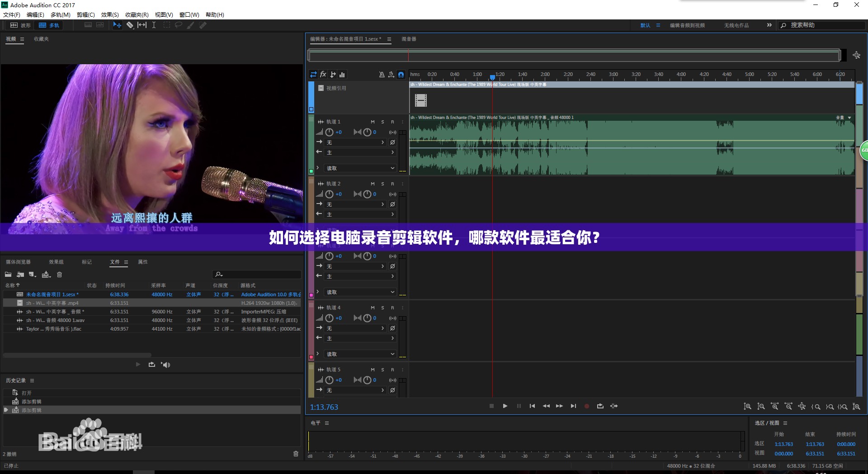Open Track 1 input dropdown (无)
Image resolution: width=868 pixels, height=474 pixels.
(355, 142)
